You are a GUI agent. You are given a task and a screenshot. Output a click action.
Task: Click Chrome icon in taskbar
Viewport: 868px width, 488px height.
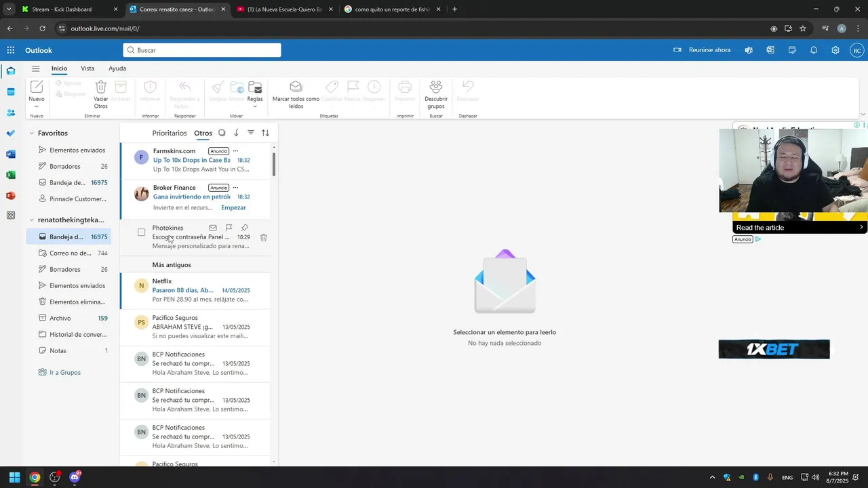click(x=35, y=477)
